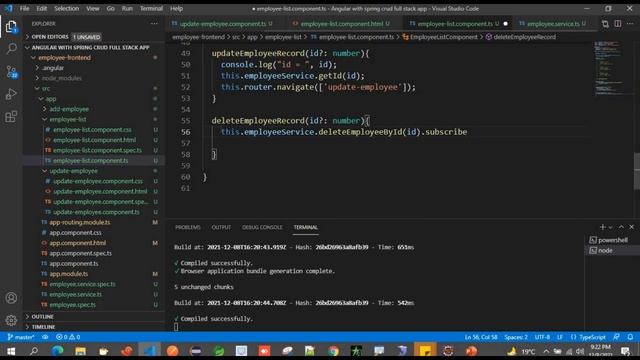Collapse the Angular With Spring Crud Full Stack App root
The image size is (640, 360).
(x=90, y=47)
